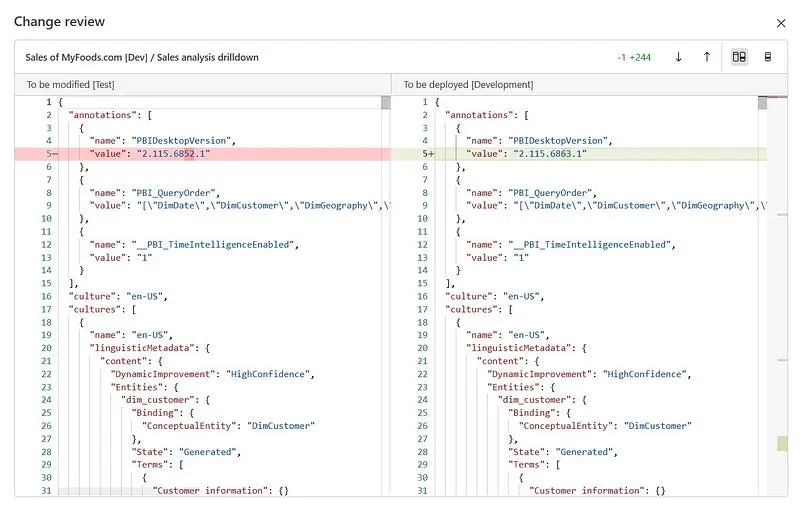Click "annotations" key in right pane
This screenshot has height=510, width=800.
477,115
